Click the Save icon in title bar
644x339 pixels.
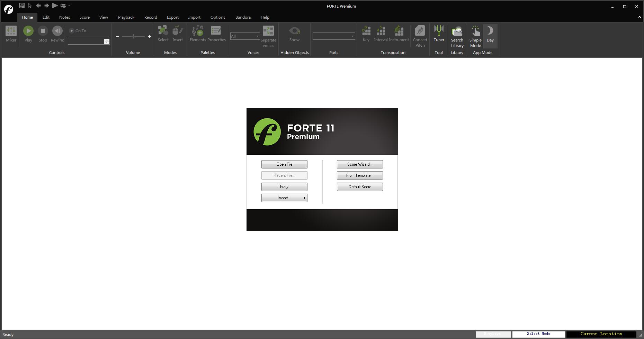(x=22, y=6)
